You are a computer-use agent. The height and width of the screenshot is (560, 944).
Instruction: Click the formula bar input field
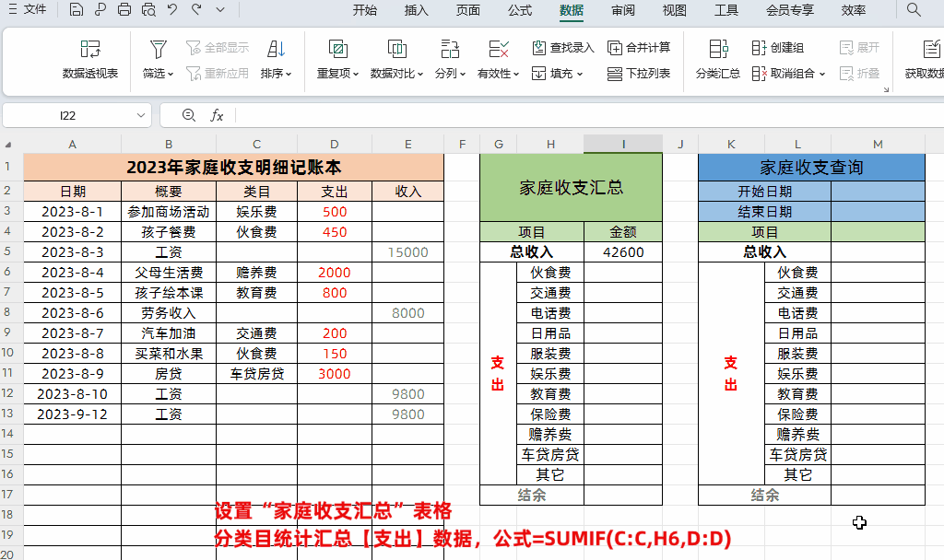tap(589, 115)
